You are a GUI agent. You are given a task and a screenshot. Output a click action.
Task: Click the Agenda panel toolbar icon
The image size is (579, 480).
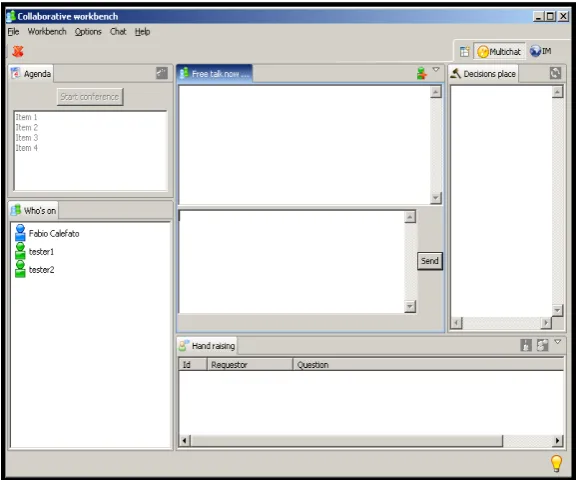pyautogui.click(x=162, y=73)
